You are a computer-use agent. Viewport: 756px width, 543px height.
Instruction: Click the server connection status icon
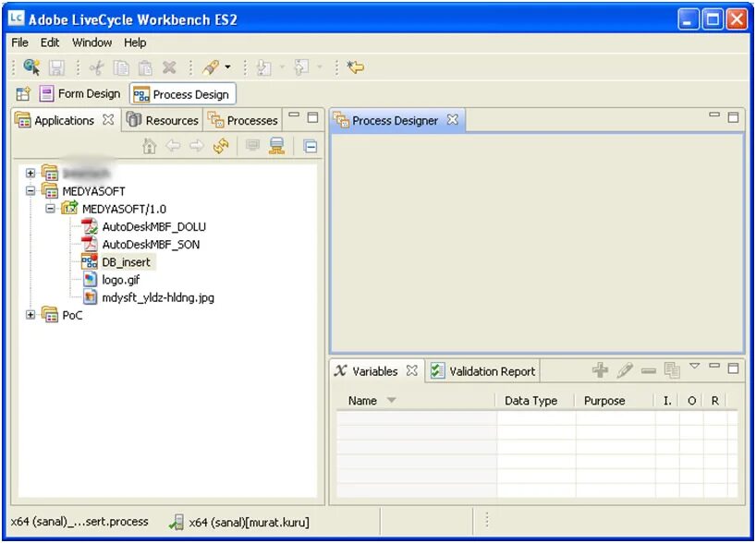177,522
